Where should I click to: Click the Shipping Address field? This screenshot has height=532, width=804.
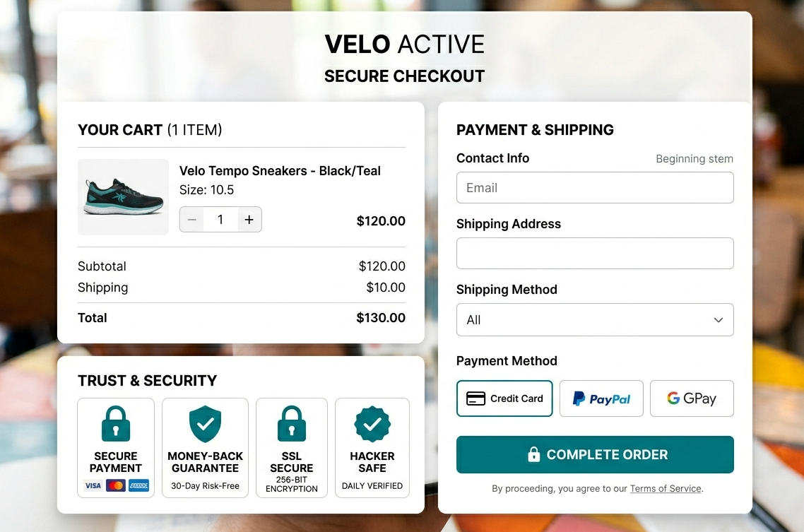click(595, 253)
